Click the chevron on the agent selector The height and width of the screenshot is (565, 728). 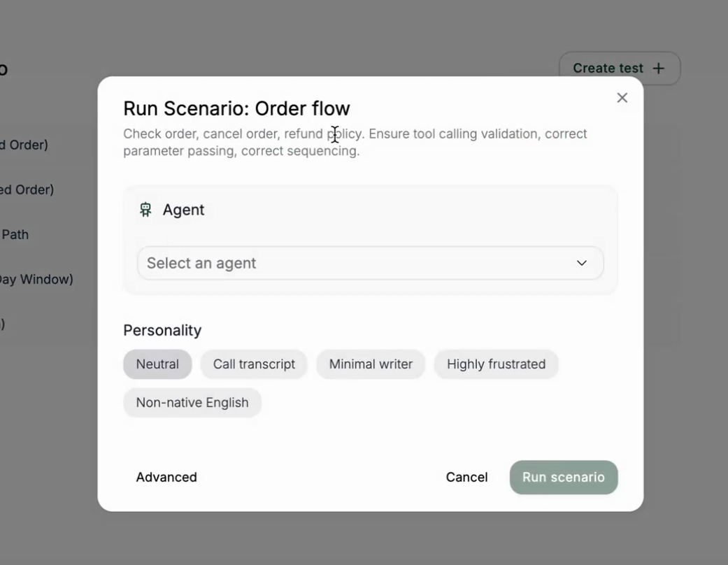coord(581,263)
